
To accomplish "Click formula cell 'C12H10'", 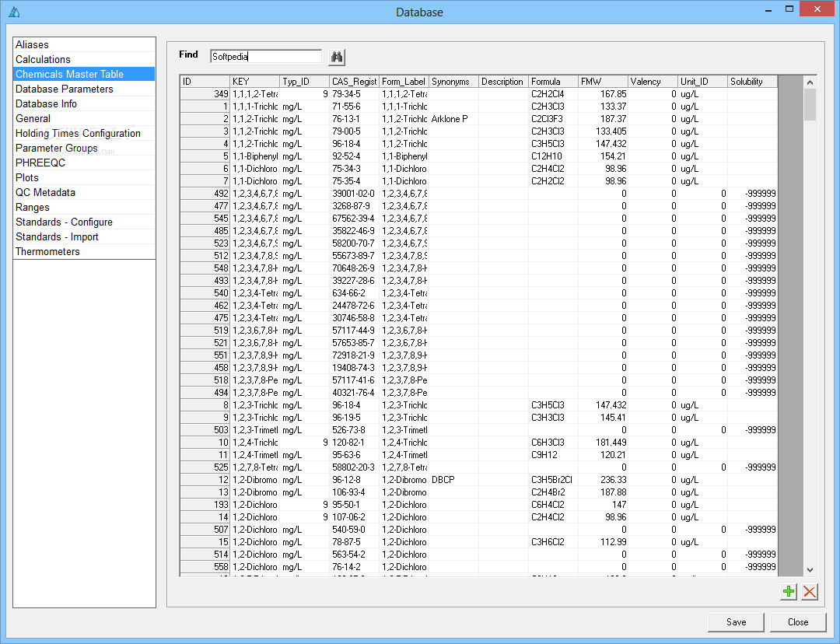I will (x=554, y=156).
